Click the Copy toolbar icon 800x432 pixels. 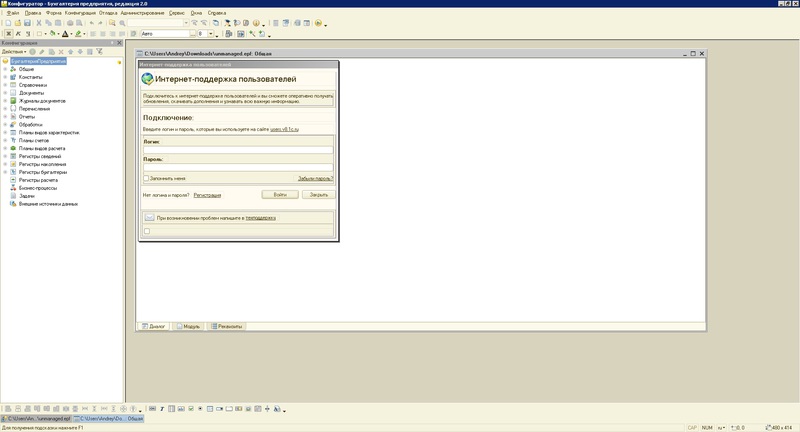click(x=48, y=23)
